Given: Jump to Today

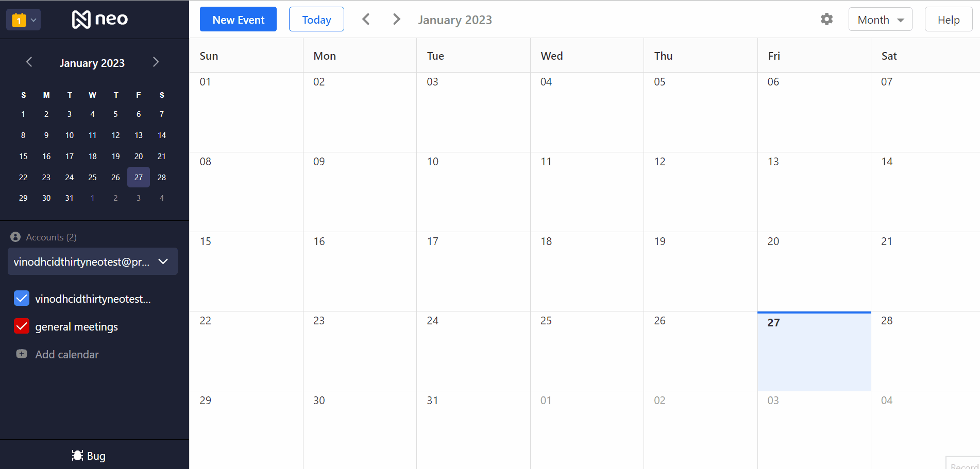Looking at the screenshot, I should (316, 20).
